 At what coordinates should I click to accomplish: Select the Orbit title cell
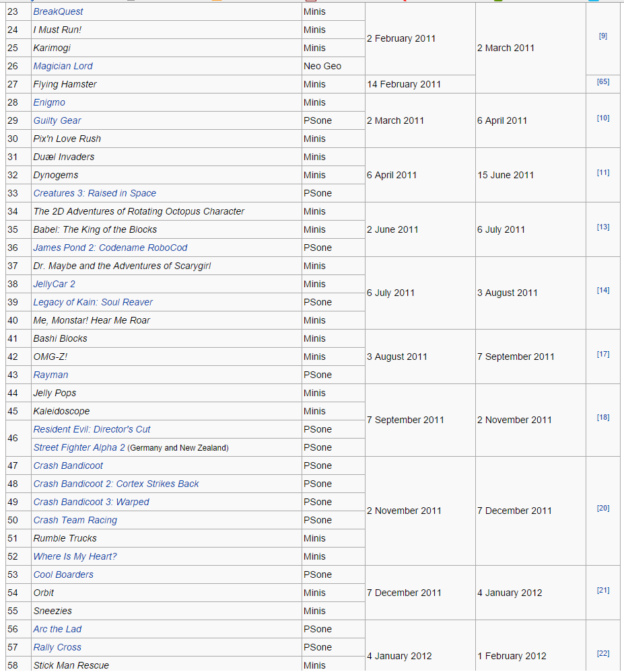coord(166,593)
